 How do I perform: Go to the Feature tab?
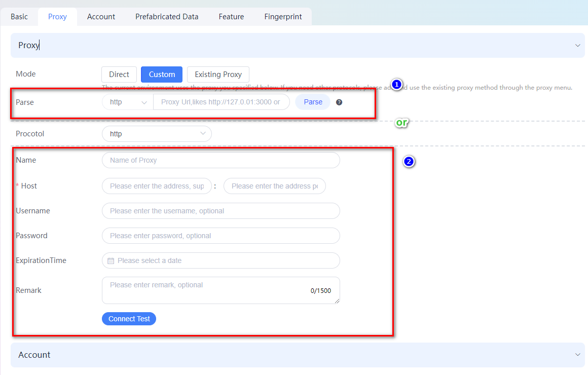pyautogui.click(x=231, y=17)
